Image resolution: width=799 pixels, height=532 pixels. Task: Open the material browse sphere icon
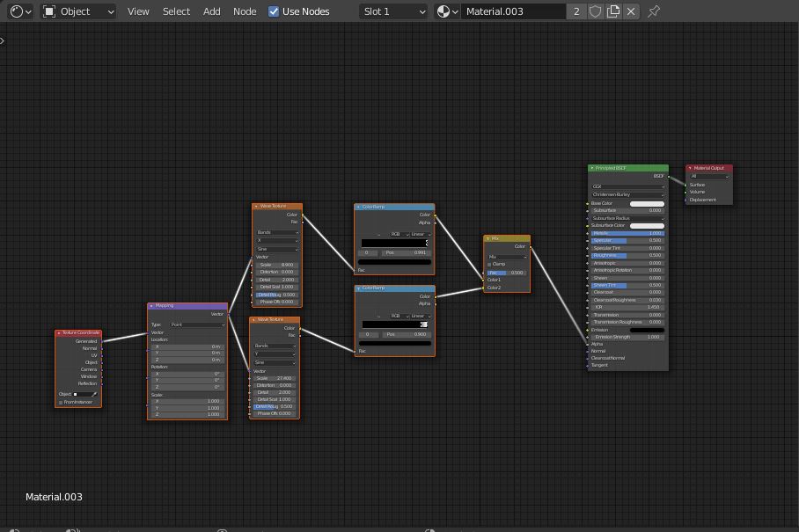447,11
